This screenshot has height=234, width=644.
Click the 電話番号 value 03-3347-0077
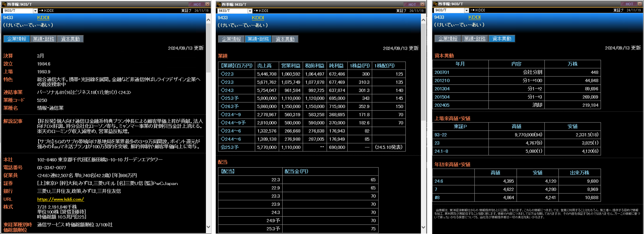51,168
